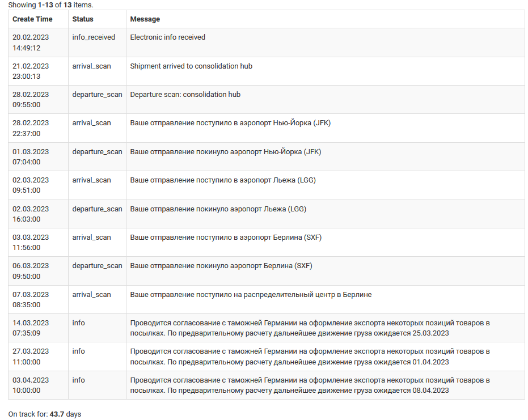This screenshot has height=420, width=528.
Task: Click the 21.02.2023 23:00:13 timestamp cell
Action: pyautogui.click(x=31, y=71)
